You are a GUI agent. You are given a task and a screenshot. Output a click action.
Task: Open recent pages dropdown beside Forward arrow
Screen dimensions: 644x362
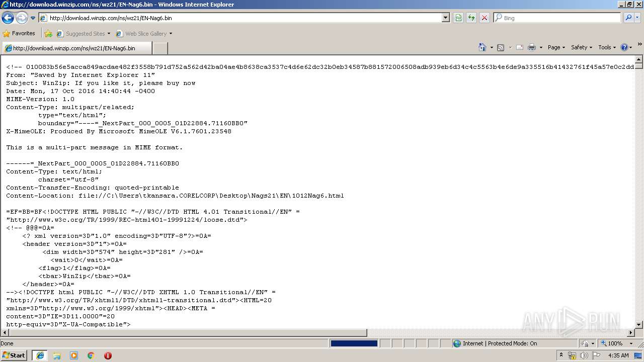coord(33,18)
